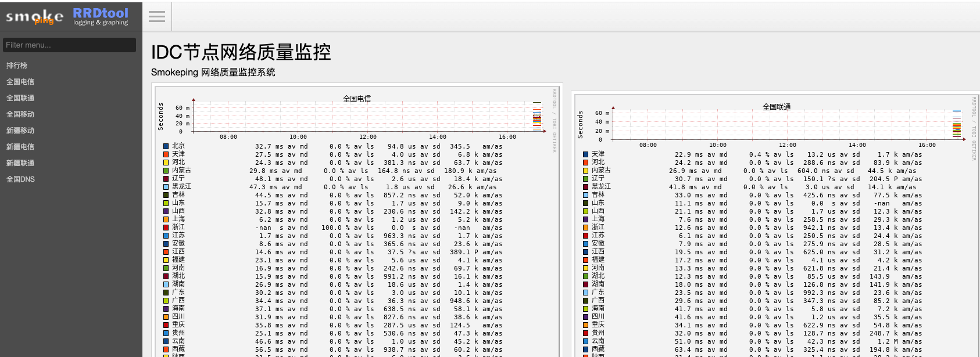The width and height of the screenshot is (980, 357).
Task: Select 吉林 label in 全国电信 legend
Action: pyautogui.click(x=178, y=195)
